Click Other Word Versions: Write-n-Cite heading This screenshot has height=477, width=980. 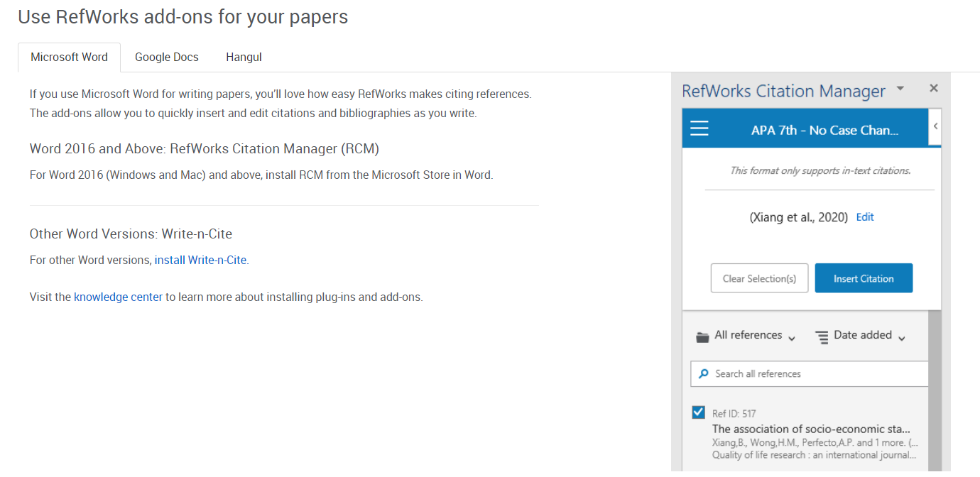click(131, 234)
